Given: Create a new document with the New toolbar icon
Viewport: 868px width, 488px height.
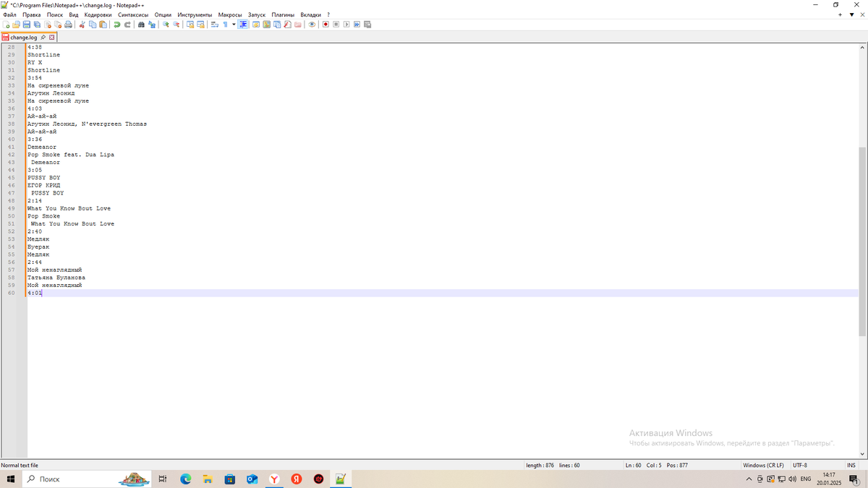Looking at the screenshot, I should 6,25.
